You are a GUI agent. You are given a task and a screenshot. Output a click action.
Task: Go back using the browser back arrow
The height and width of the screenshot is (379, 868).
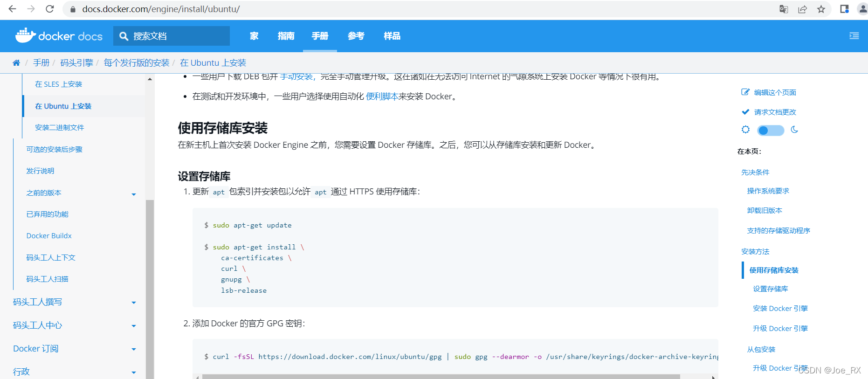click(x=12, y=9)
